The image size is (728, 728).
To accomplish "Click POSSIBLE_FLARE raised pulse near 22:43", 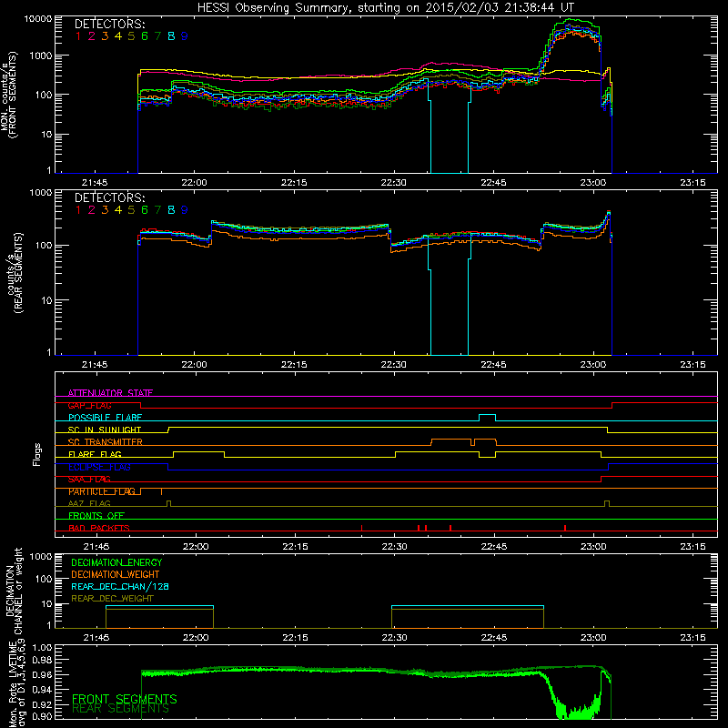I will tap(487, 417).
